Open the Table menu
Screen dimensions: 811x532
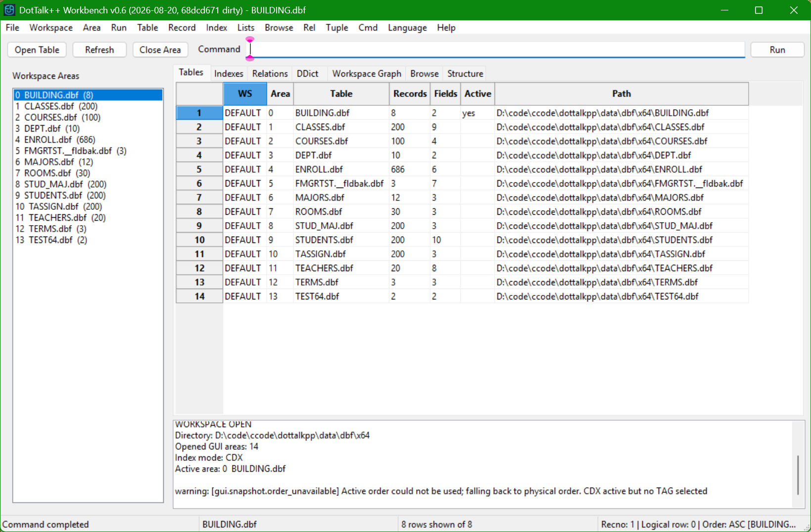[147, 28]
